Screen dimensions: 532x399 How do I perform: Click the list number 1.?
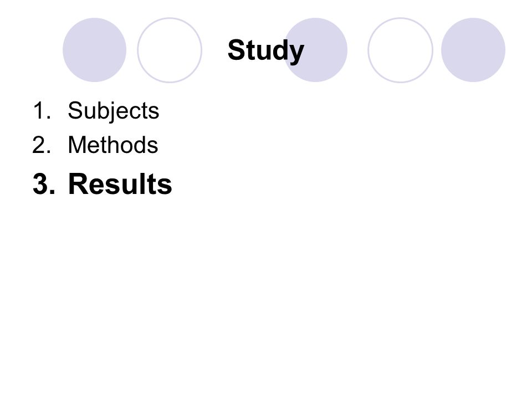tap(42, 111)
